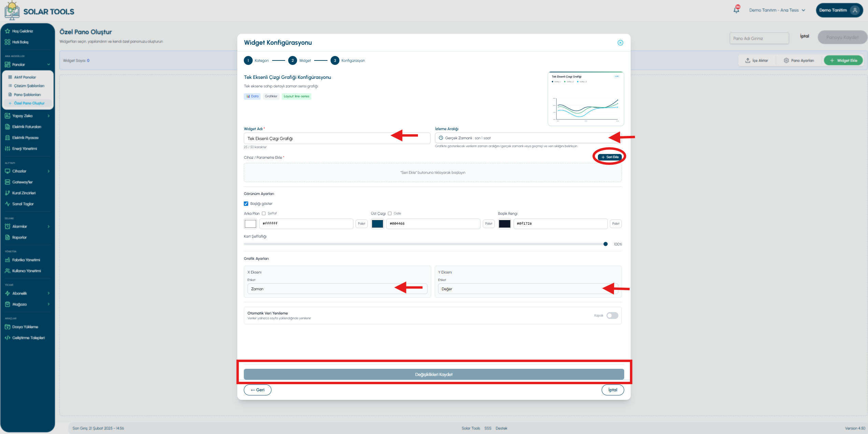Click the Geri back button
This screenshot has height=434, width=868.
(257, 390)
